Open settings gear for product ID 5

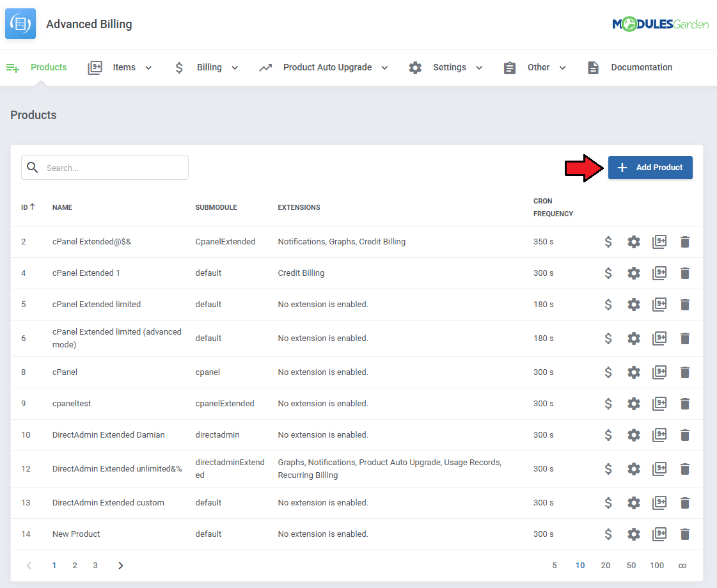tap(633, 305)
